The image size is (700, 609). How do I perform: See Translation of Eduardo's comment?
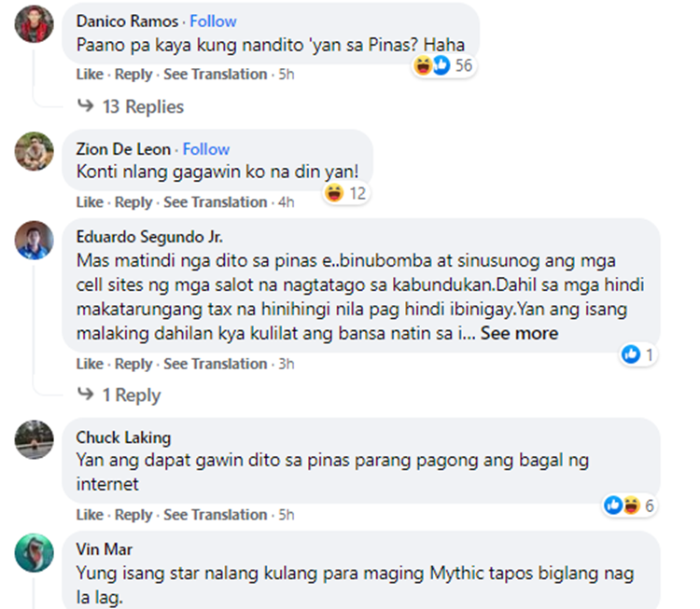coord(216,364)
